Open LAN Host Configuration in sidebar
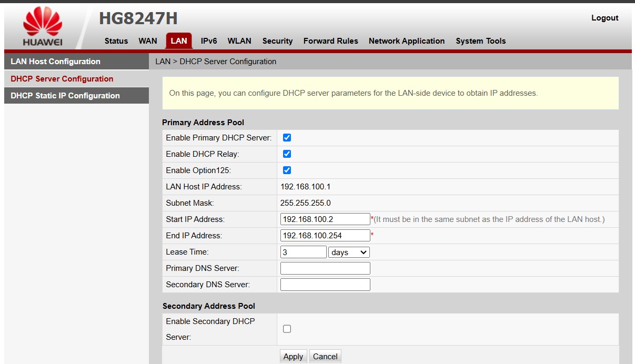Image resolution: width=635 pixels, height=364 pixels. 55,62
